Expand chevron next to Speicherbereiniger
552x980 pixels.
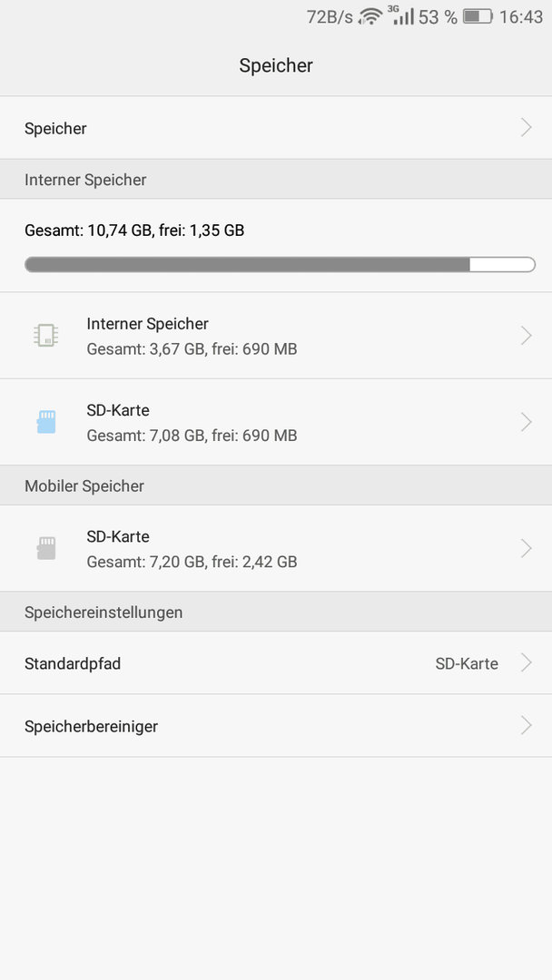pyautogui.click(x=527, y=726)
